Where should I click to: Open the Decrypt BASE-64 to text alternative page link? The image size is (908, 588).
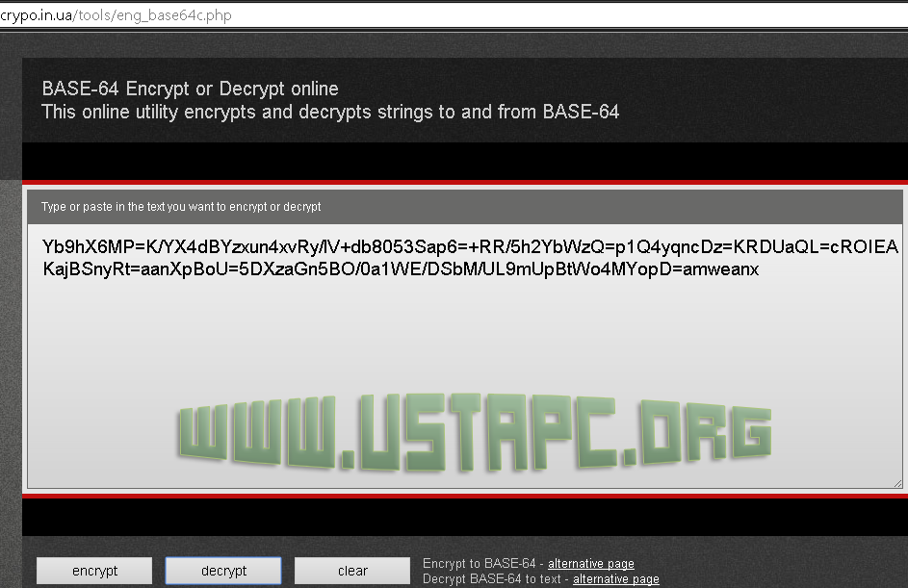point(615,579)
